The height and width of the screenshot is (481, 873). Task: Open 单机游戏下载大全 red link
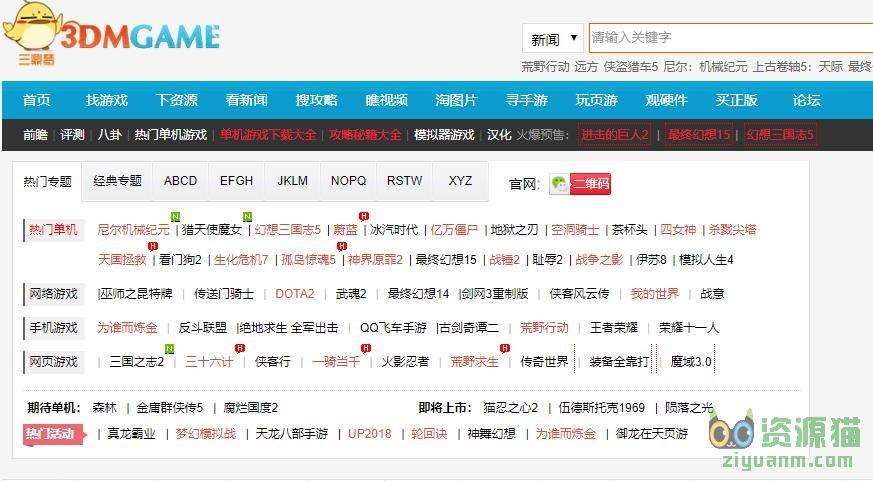pyautogui.click(x=268, y=135)
